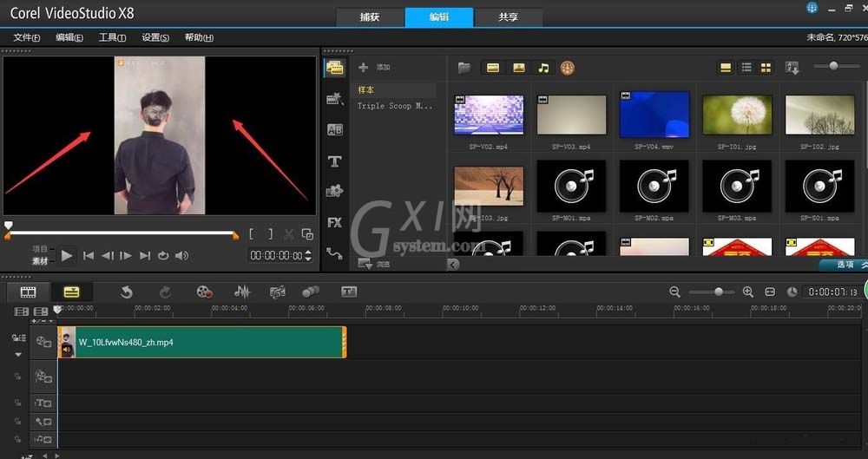
Task: Jump to the start (Home)
Action: [x=88, y=256]
